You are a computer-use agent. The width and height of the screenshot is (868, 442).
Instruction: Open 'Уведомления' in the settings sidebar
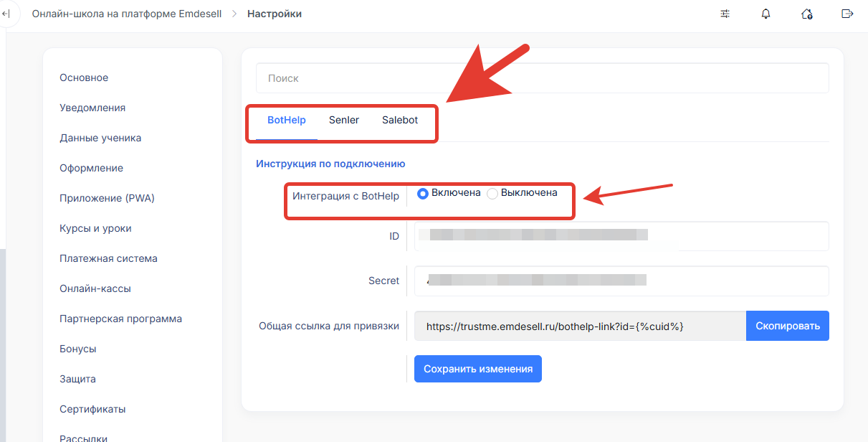click(92, 108)
